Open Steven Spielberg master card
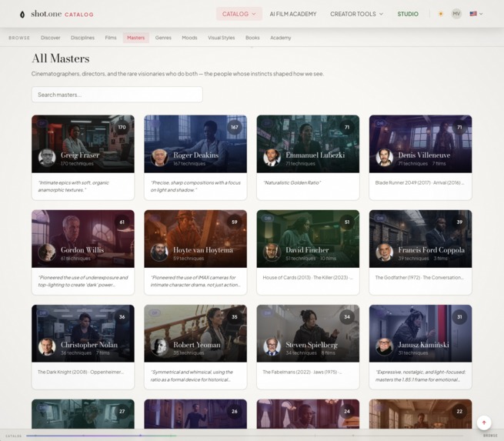 (308, 347)
